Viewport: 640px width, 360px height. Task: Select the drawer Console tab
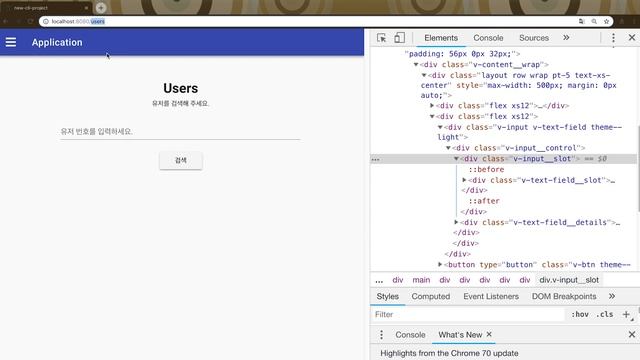coord(410,335)
